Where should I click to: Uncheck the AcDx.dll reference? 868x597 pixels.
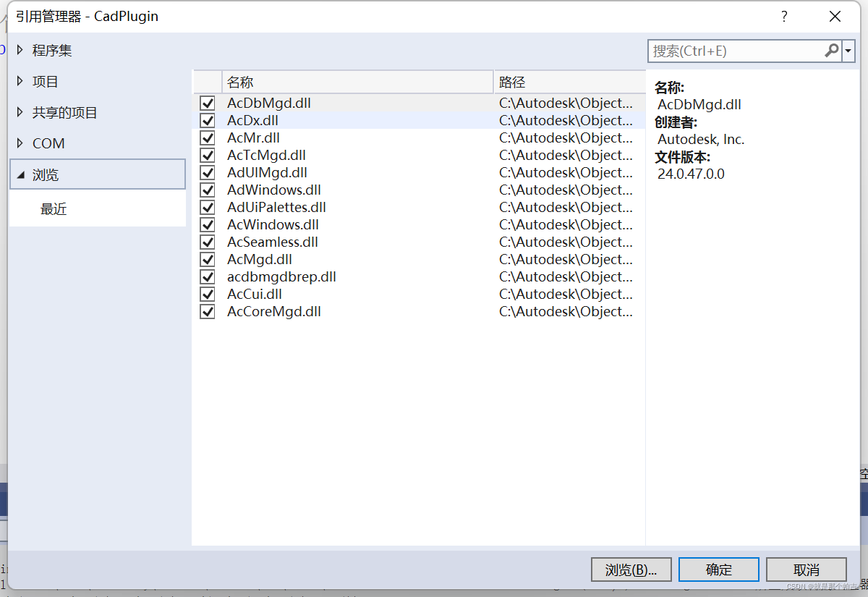coord(208,120)
